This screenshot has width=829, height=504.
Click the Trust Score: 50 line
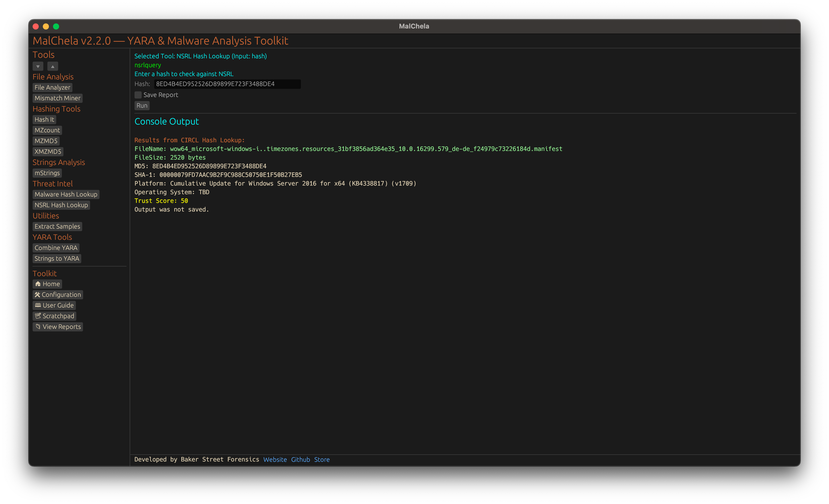pyautogui.click(x=161, y=201)
